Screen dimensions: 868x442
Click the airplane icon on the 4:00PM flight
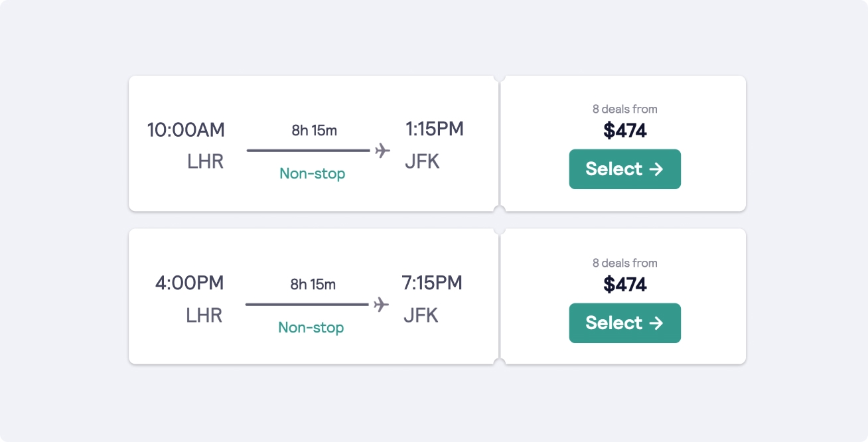coord(381,305)
